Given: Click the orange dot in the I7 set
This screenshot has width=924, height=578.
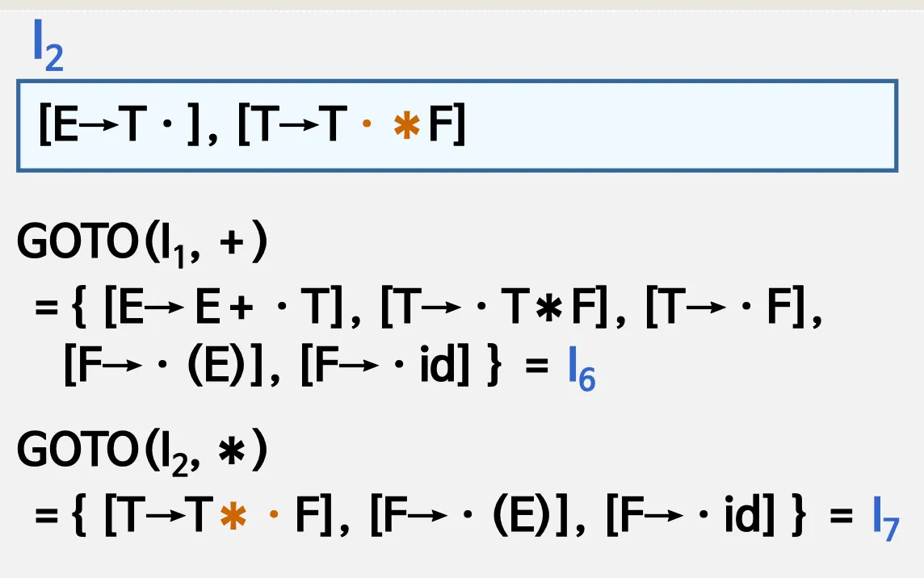Looking at the screenshot, I should pos(274,514).
